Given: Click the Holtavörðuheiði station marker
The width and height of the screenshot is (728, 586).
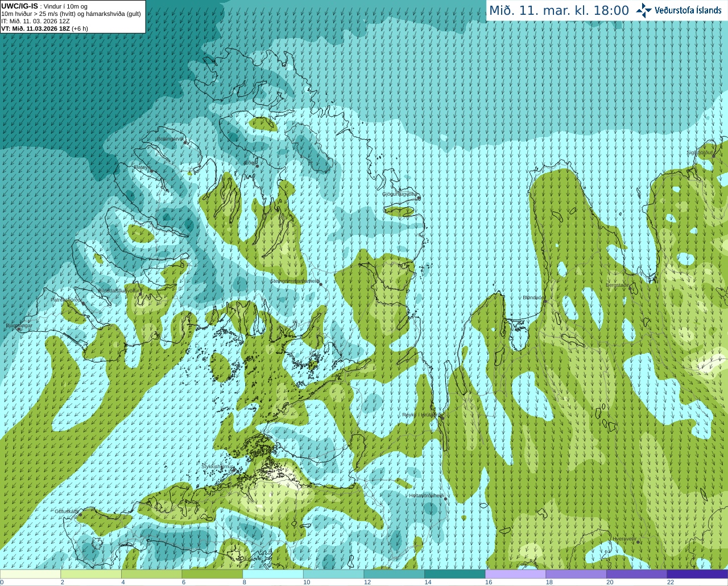Looking at the screenshot, I should [445, 500].
